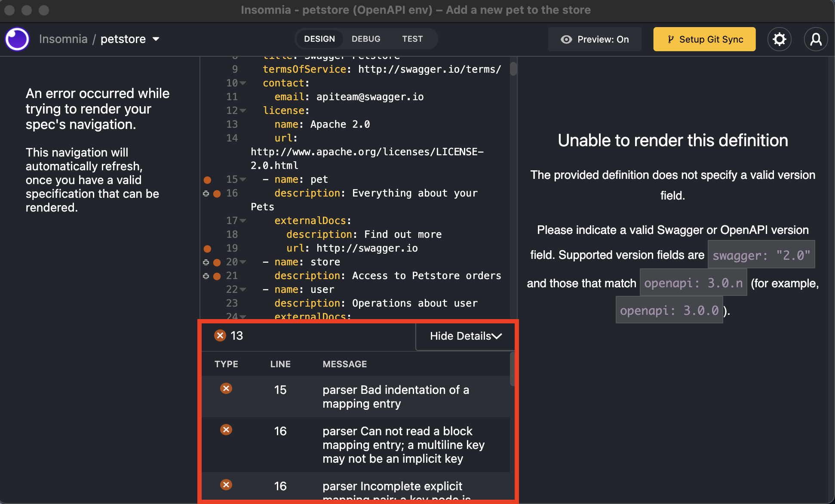Click 'Bad indentation of a mapping entry' message
The width and height of the screenshot is (835, 504).
point(396,396)
